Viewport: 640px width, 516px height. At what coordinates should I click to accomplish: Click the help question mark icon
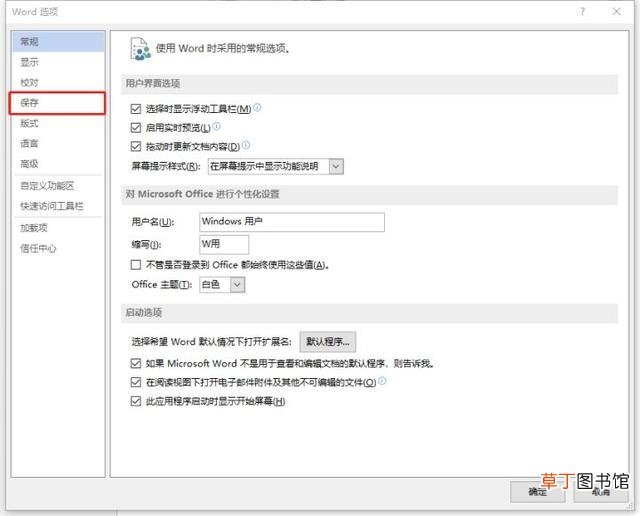click(x=582, y=11)
